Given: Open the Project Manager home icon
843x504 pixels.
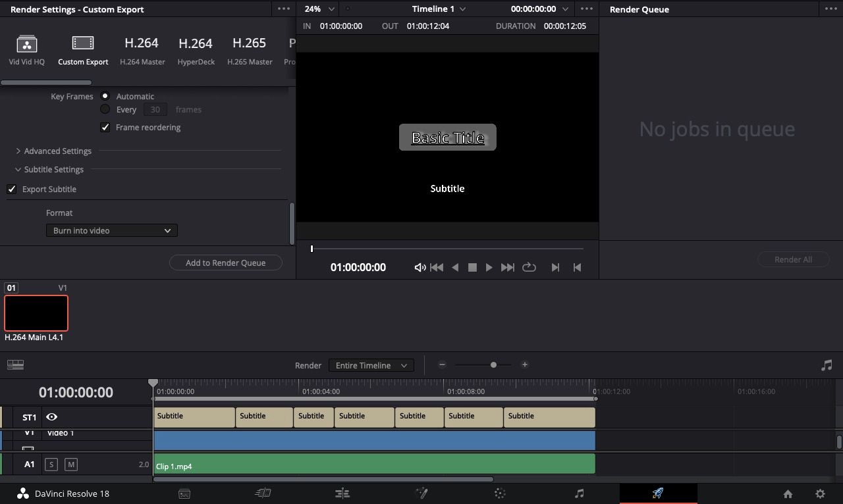Looking at the screenshot, I should 788,493.
